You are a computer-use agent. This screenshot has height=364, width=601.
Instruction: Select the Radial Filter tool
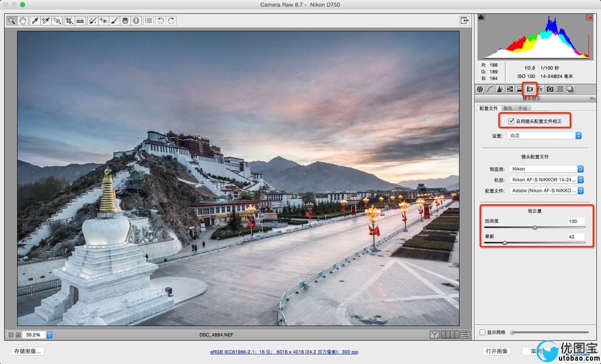pyautogui.click(x=136, y=20)
